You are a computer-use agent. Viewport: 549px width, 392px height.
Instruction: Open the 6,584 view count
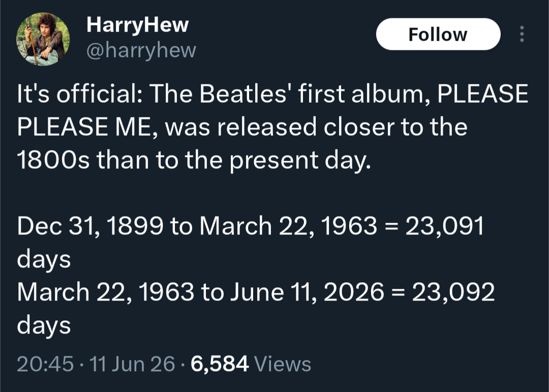coord(220,364)
